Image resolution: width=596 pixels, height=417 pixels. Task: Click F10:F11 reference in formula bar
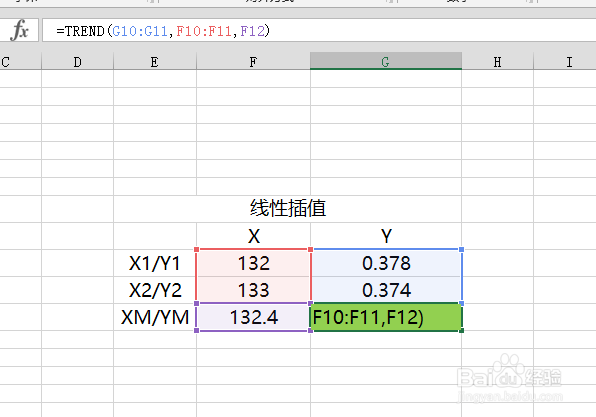[204, 31]
